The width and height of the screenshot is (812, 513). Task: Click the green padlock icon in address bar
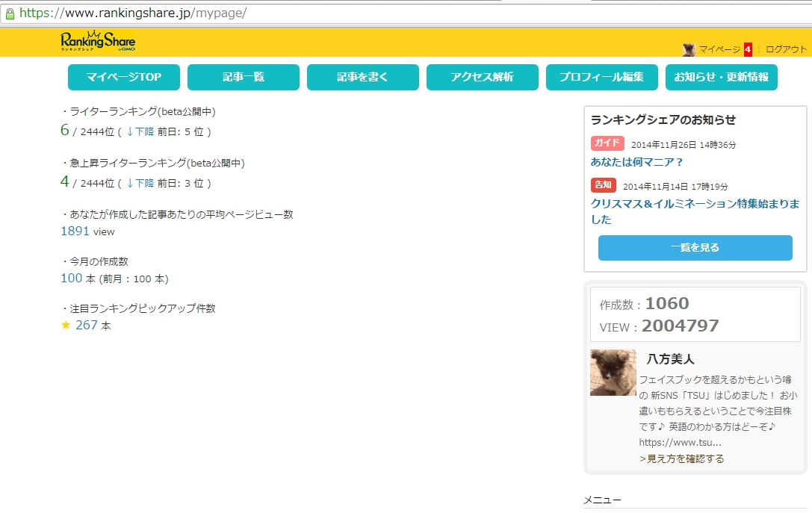(10, 13)
